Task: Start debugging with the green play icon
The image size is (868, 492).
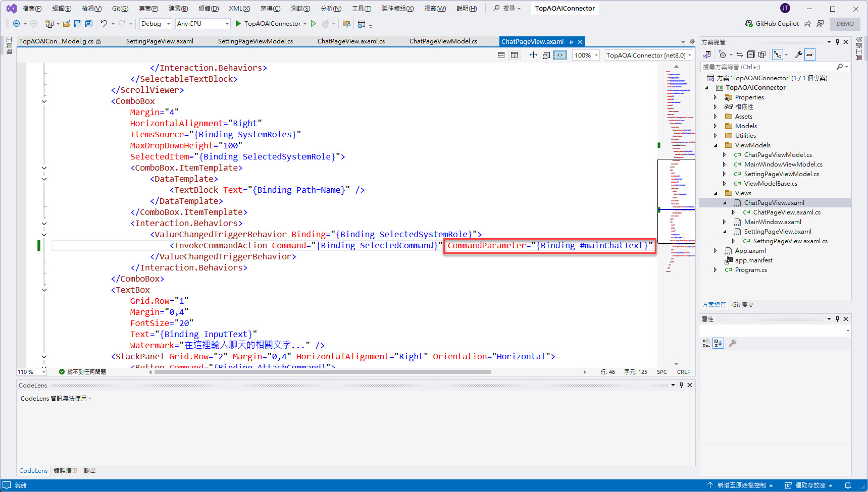Action: (x=238, y=24)
